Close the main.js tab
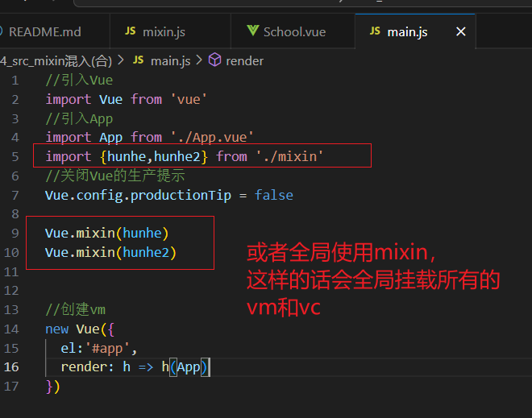Screen dimensions: 532x418 pos(461,31)
